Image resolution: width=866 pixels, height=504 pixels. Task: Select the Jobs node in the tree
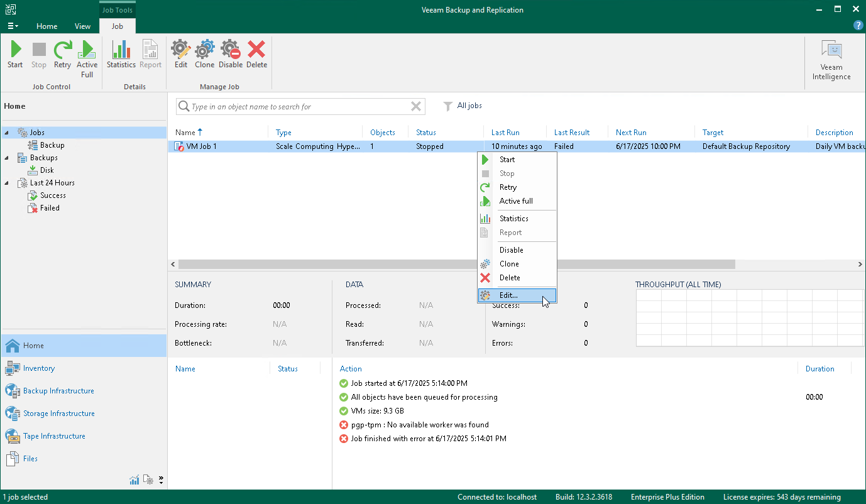coord(37,133)
